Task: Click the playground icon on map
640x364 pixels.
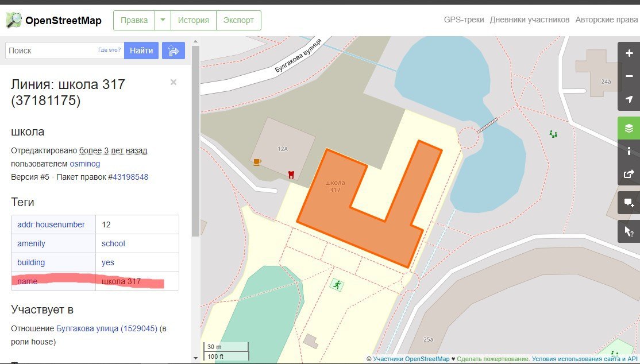Action: click(553, 133)
